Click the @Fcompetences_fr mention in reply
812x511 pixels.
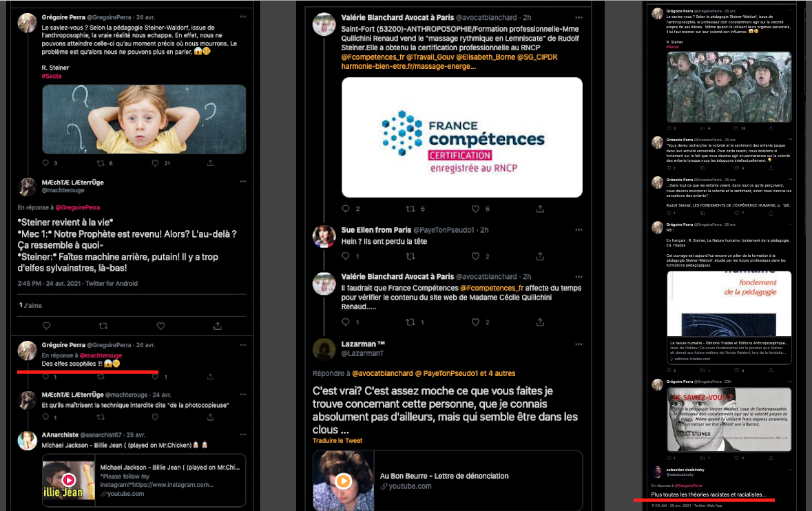492,288
